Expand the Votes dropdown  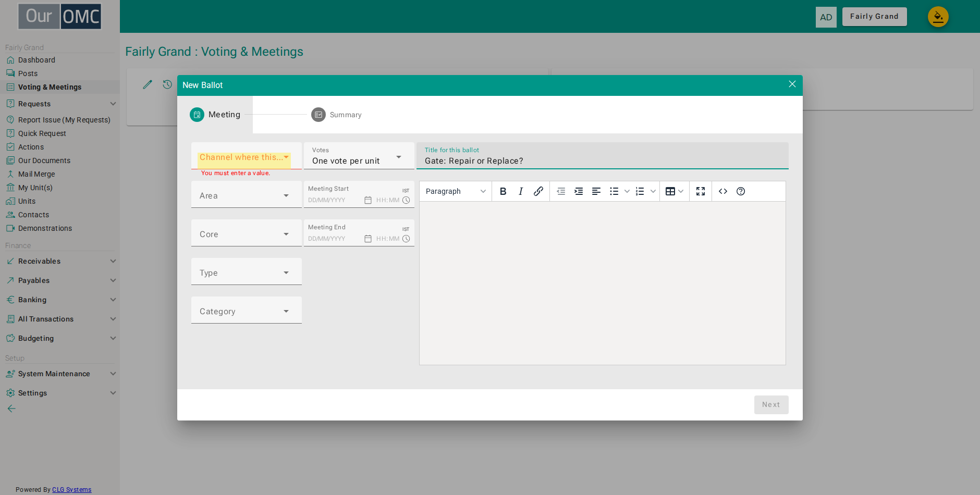pos(359,156)
